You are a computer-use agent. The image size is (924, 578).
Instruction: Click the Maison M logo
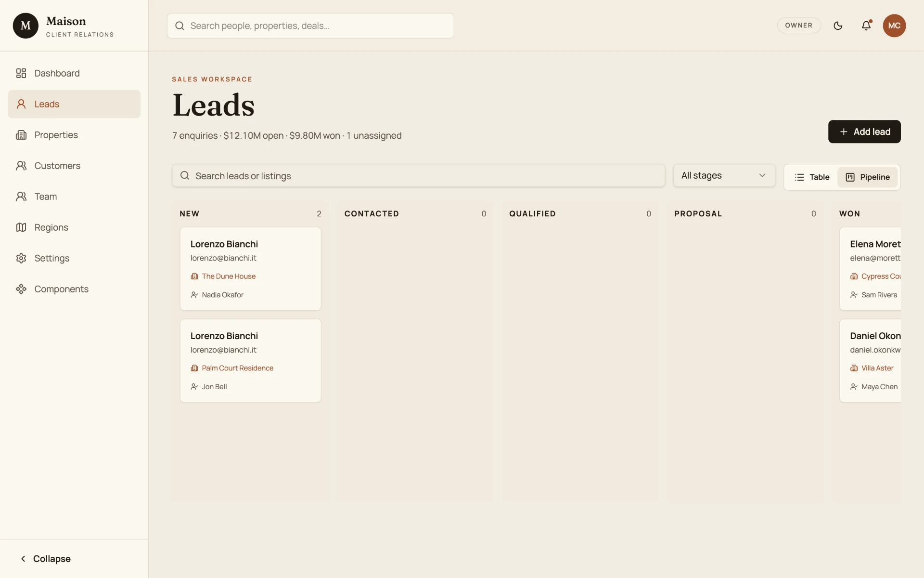click(26, 26)
